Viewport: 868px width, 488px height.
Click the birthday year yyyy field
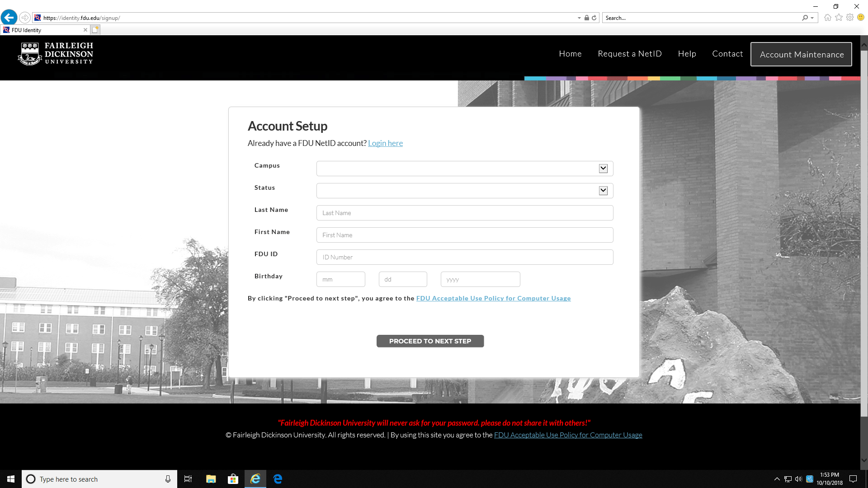click(480, 279)
